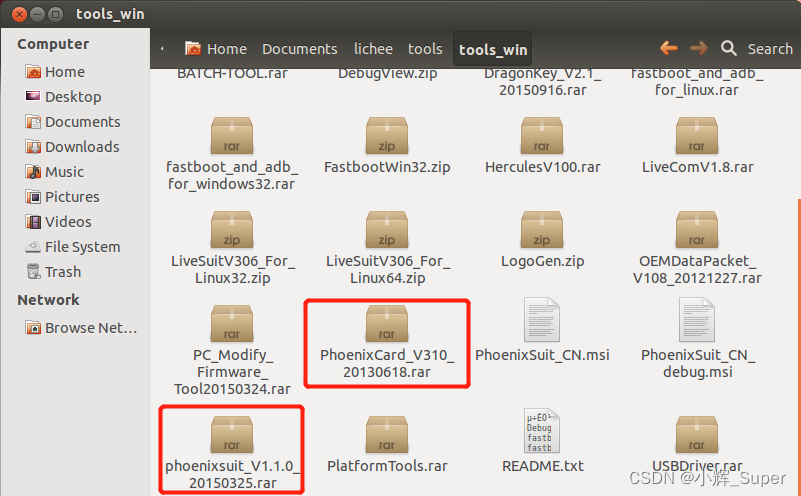The height and width of the screenshot is (496, 801).
Task: Go to Home in the path bar
Action: click(216, 49)
